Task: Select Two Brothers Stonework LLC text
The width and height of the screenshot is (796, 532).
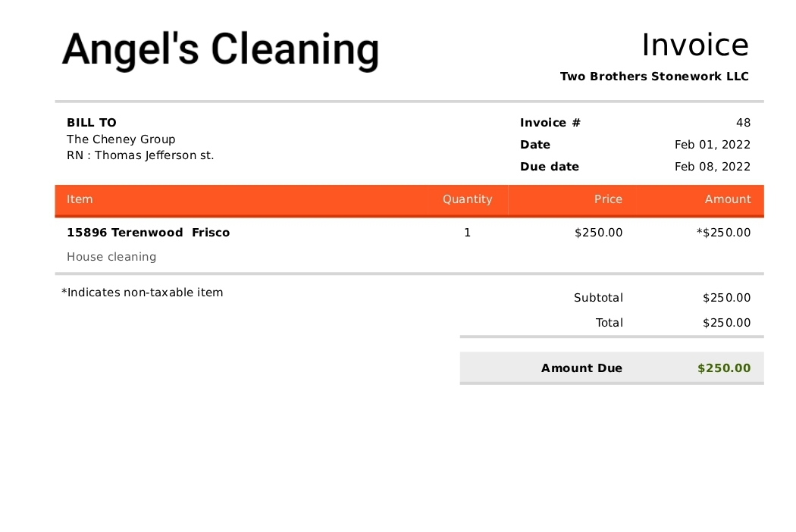Action: (x=654, y=76)
